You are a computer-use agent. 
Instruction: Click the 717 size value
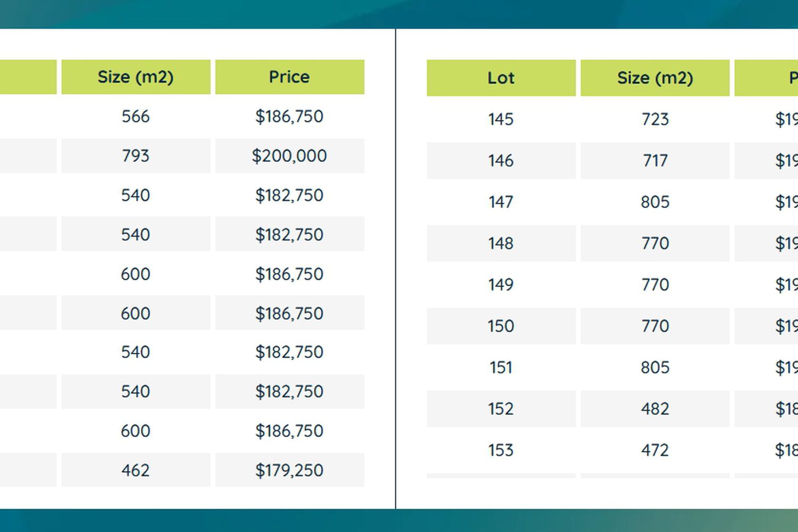coord(655,161)
